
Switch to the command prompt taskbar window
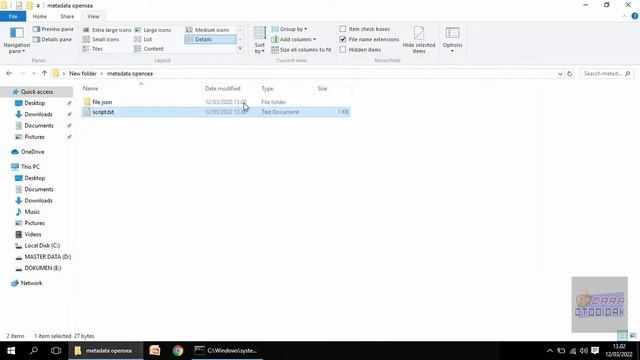227,351
